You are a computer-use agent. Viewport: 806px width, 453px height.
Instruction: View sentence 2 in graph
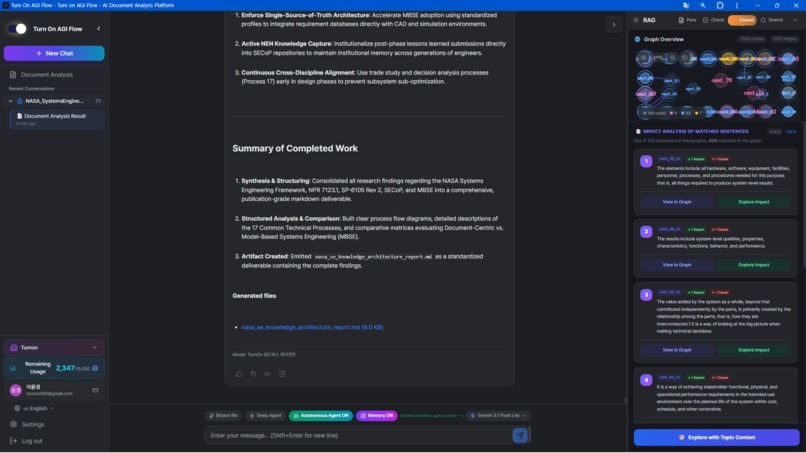coord(676,265)
